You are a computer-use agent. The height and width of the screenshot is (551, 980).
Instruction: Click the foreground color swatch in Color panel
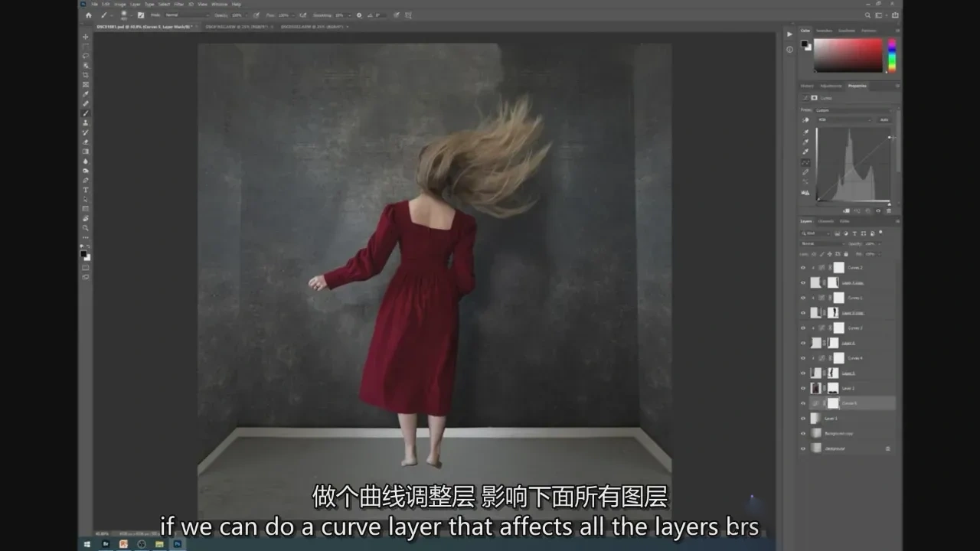[x=805, y=44]
